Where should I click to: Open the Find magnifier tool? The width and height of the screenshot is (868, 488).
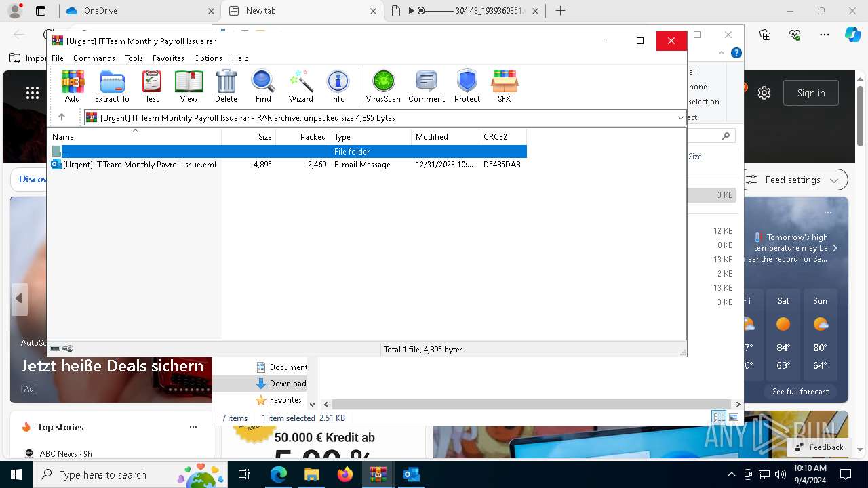tap(263, 86)
